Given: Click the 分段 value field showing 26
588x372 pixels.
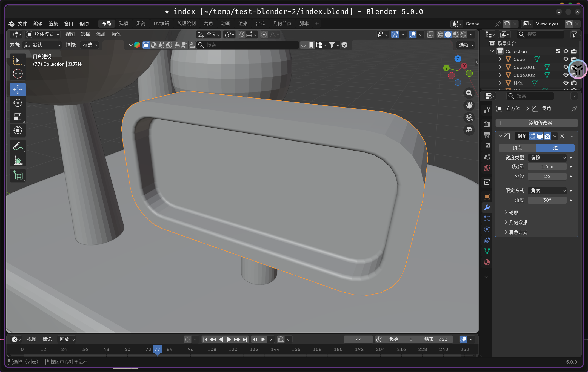Looking at the screenshot, I should (x=547, y=176).
